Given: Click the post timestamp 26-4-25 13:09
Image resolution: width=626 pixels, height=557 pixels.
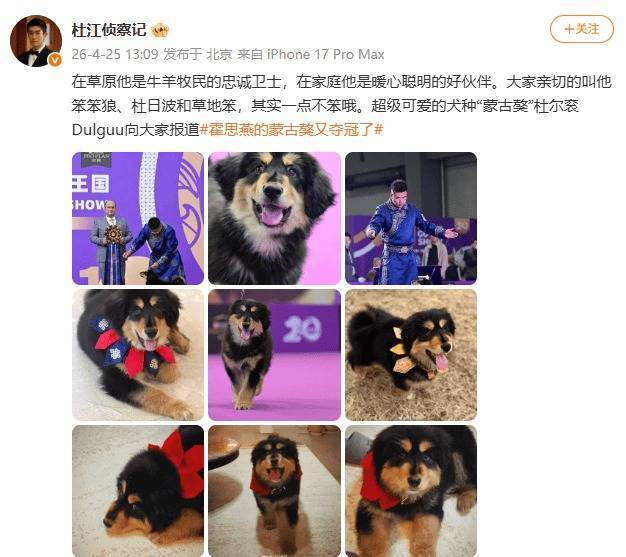Looking at the screenshot, I should pyautogui.click(x=115, y=54).
